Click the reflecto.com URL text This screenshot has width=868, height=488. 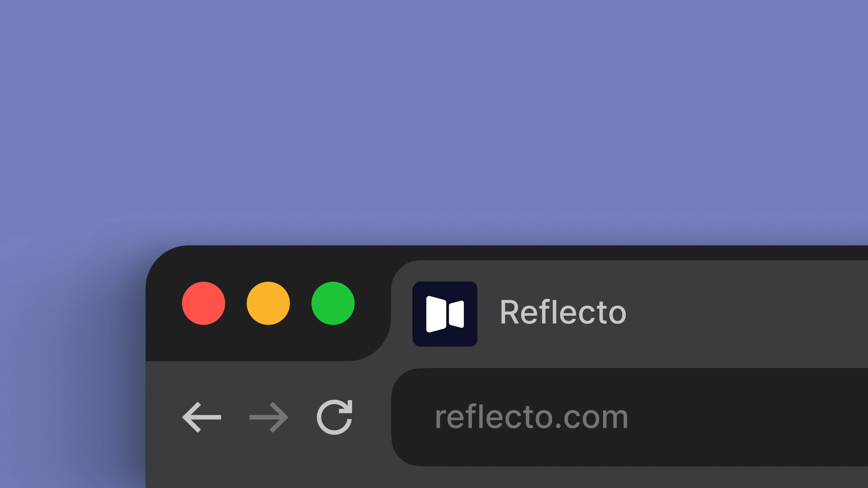pyautogui.click(x=531, y=418)
